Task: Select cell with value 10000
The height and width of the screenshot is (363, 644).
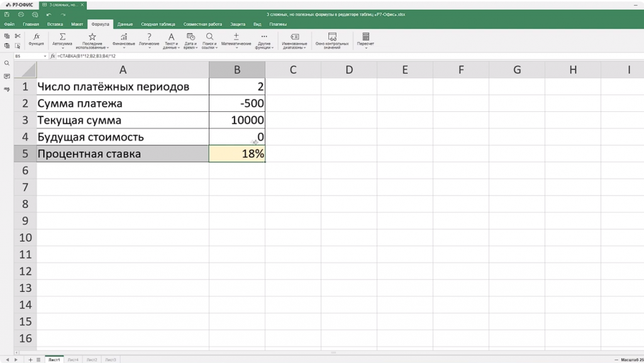Action: (x=237, y=120)
